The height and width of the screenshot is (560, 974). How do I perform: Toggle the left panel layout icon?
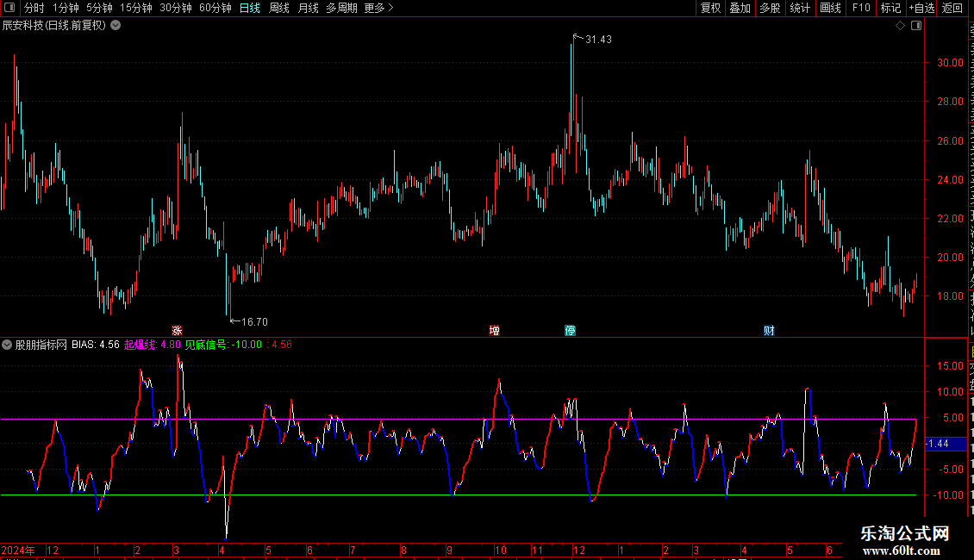[9, 8]
